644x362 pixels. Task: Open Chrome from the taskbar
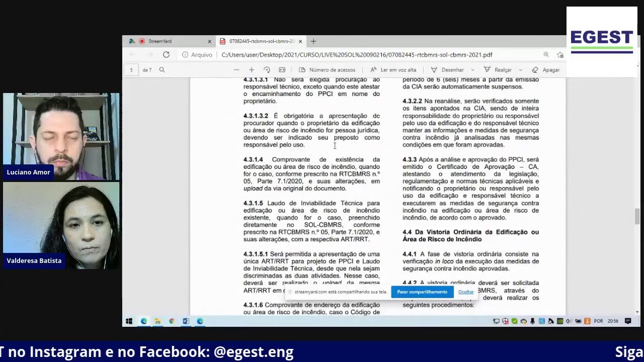(x=172, y=321)
